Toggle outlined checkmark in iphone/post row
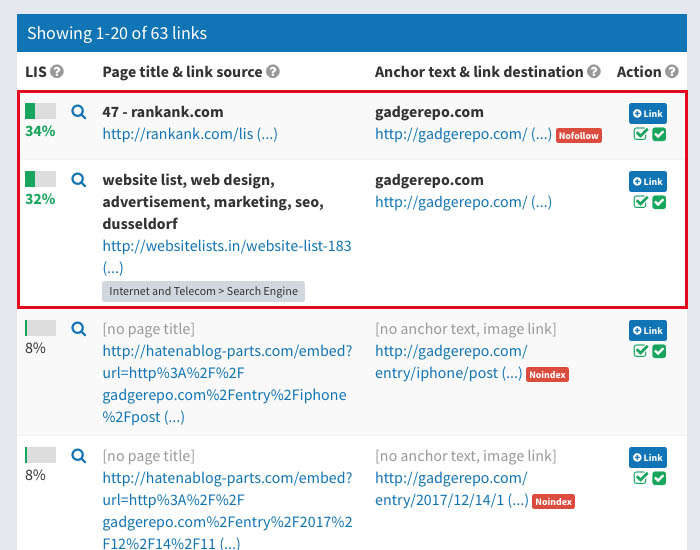Viewport: 700px width, 550px height. click(640, 351)
